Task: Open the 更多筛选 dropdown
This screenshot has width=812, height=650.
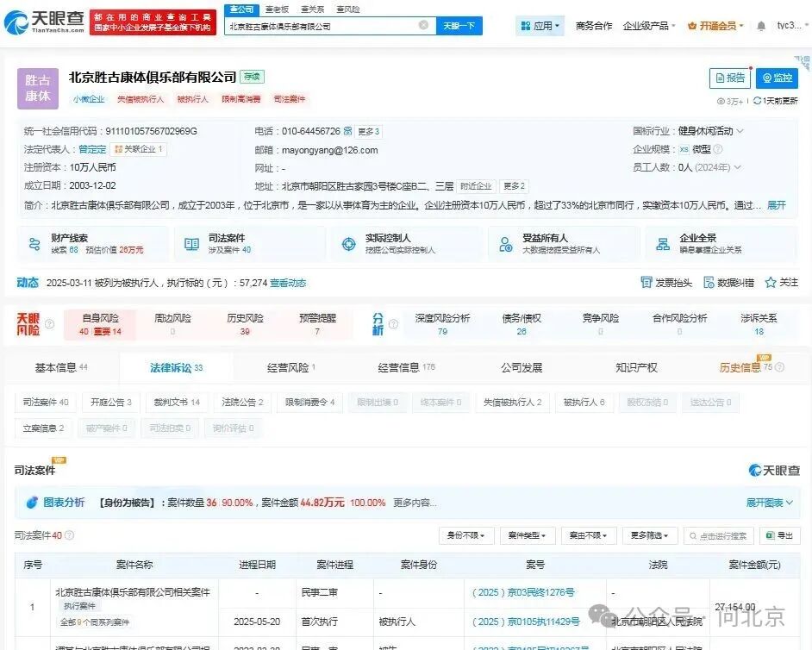Action: [649, 535]
